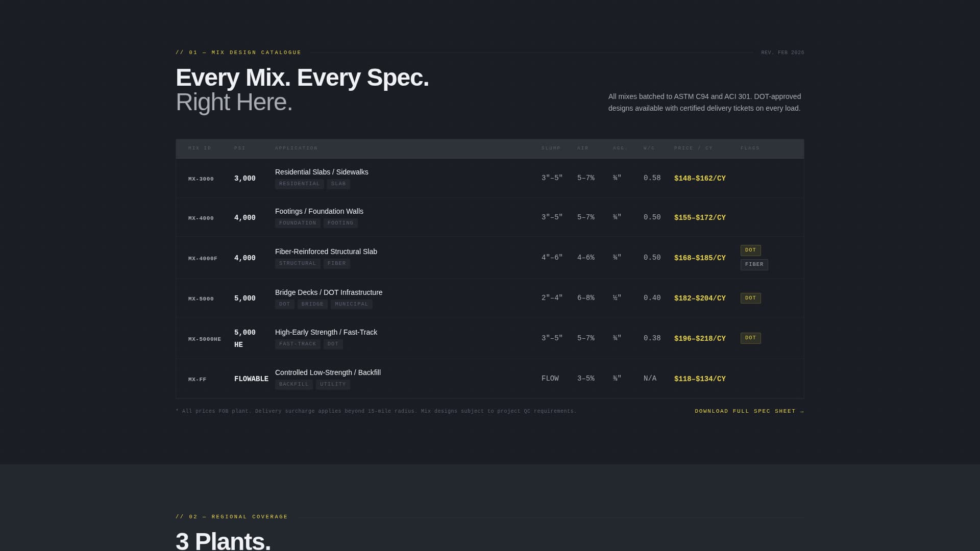Select the RESIDENTIAL tag under Residential Slabs
This screenshot has height=551, width=980.
[299, 184]
